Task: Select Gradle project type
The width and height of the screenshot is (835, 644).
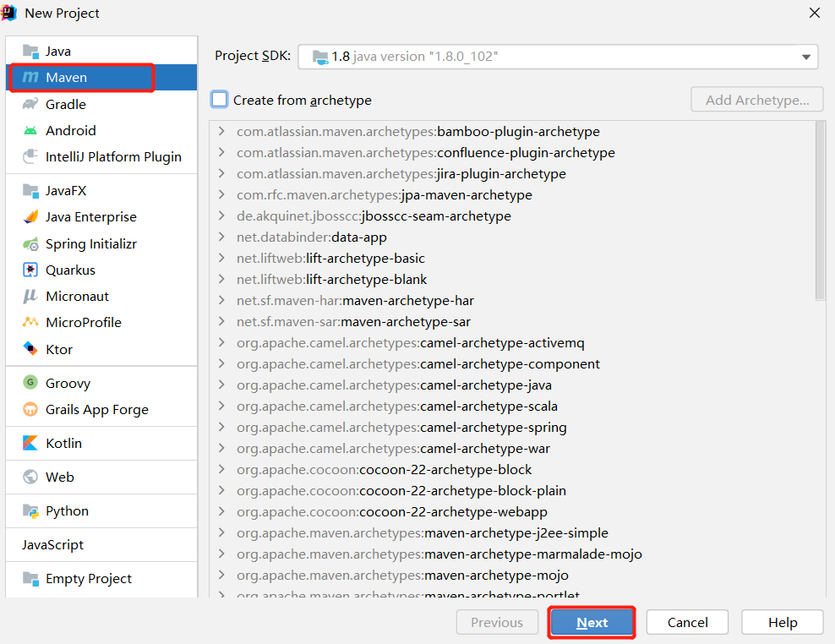Action: pyautogui.click(x=101, y=104)
